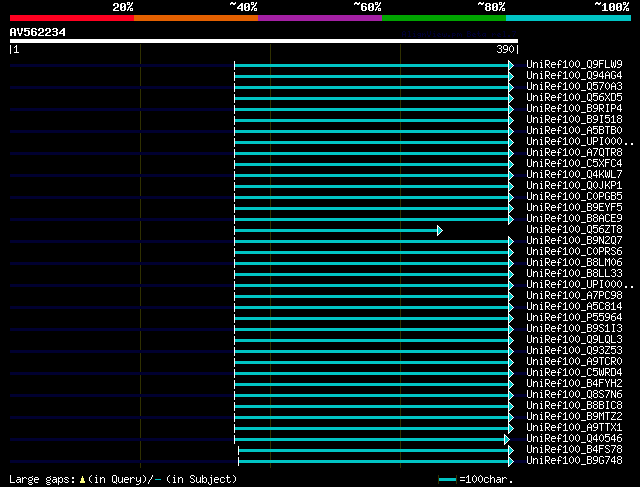Select the UniRef100_Q9LQL3 label
This screenshot has width=640, height=487.
[574, 340]
